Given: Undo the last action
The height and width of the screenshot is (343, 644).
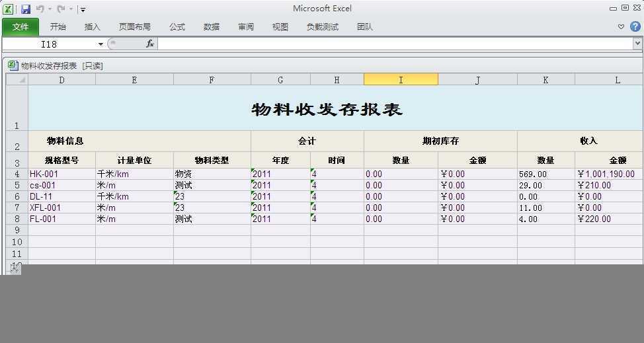Looking at the screenshot, I should [x=40, y=9].
